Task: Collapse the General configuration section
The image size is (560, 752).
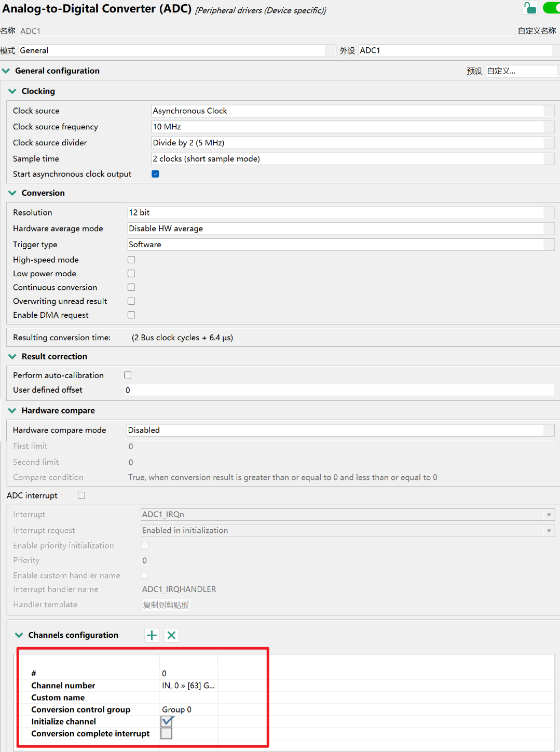Action: click(6, 71)
